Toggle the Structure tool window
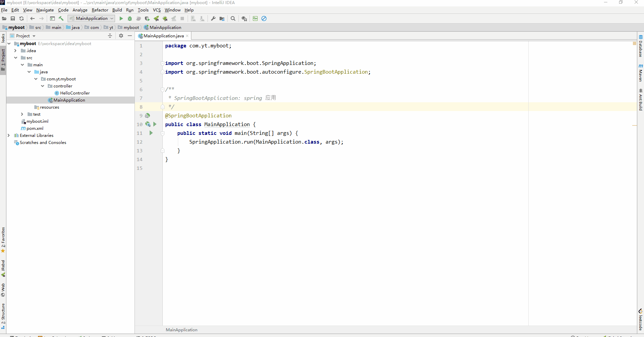The width and height of the screenshot is (644, 337). point(3,316)
